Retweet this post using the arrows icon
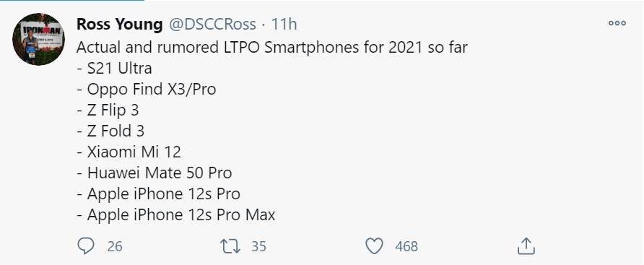Image resolution: width=644 pixels, height=265 pixels. (230, 246)
